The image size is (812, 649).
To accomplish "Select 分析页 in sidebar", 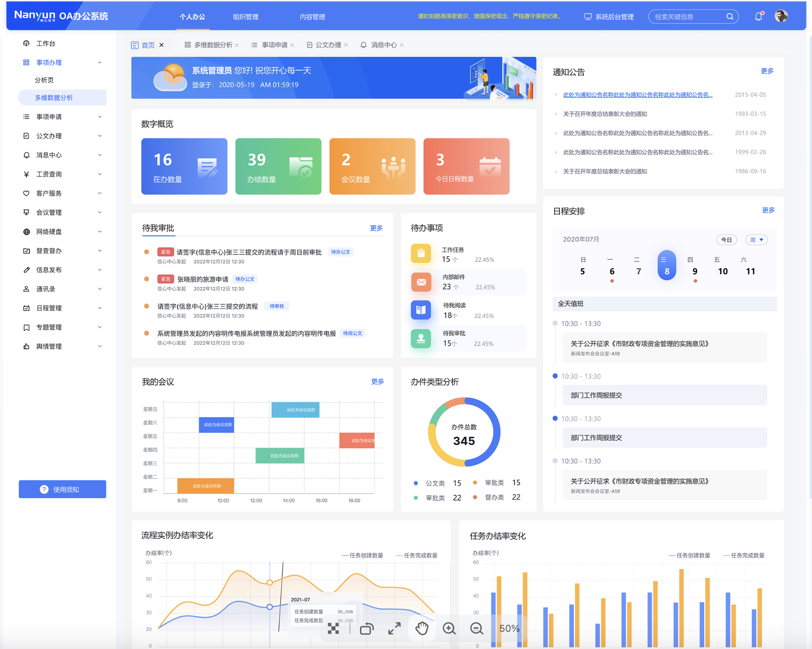I will (44, 80).
